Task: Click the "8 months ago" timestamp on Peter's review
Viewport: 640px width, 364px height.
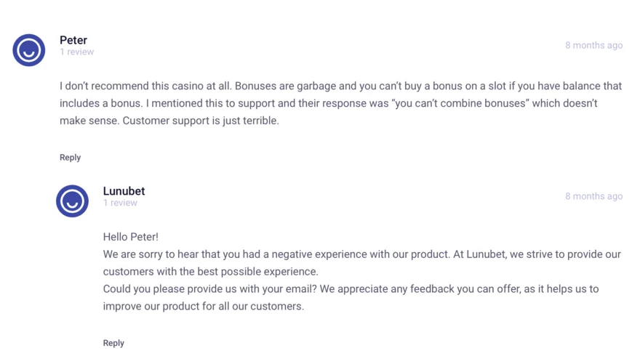Action: (593, 45)
